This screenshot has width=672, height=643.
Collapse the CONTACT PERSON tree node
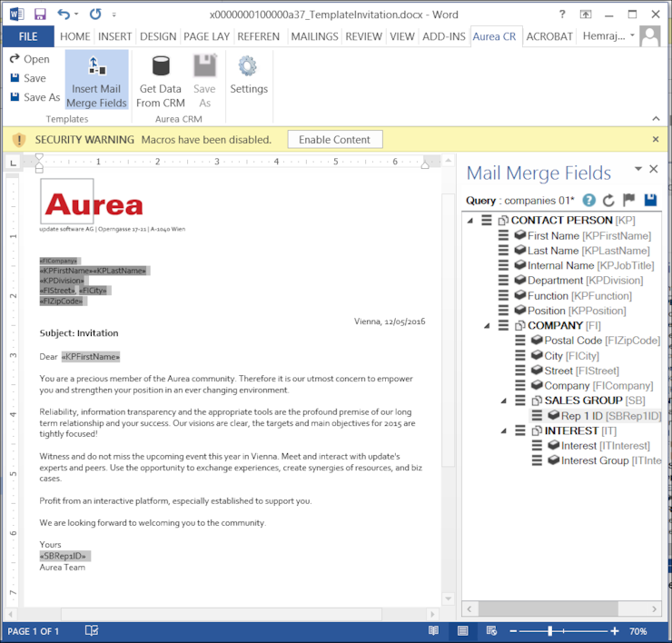[x=470, y=221]
